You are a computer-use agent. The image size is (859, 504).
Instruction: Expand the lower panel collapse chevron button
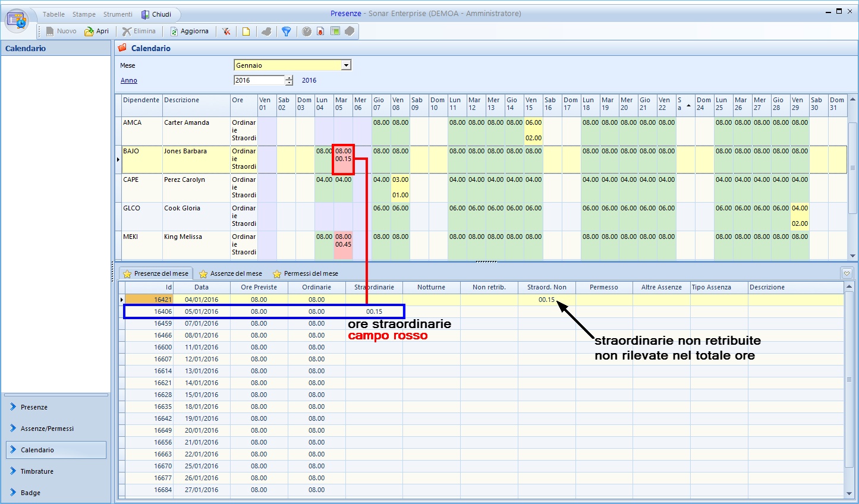coord(847,273)
